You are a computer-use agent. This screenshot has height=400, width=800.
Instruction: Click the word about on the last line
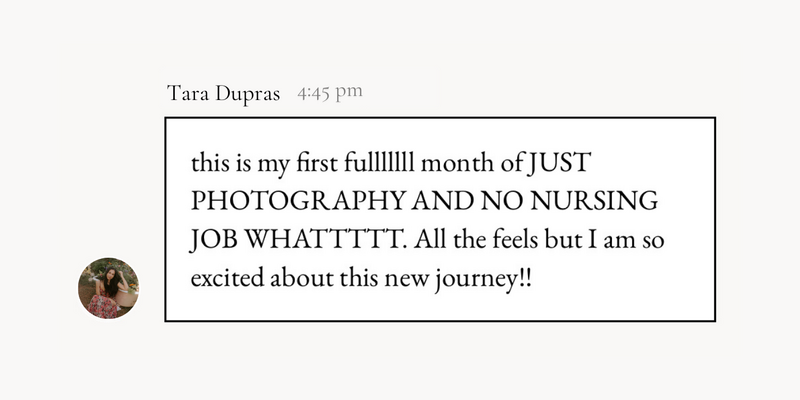pos(302,279)
